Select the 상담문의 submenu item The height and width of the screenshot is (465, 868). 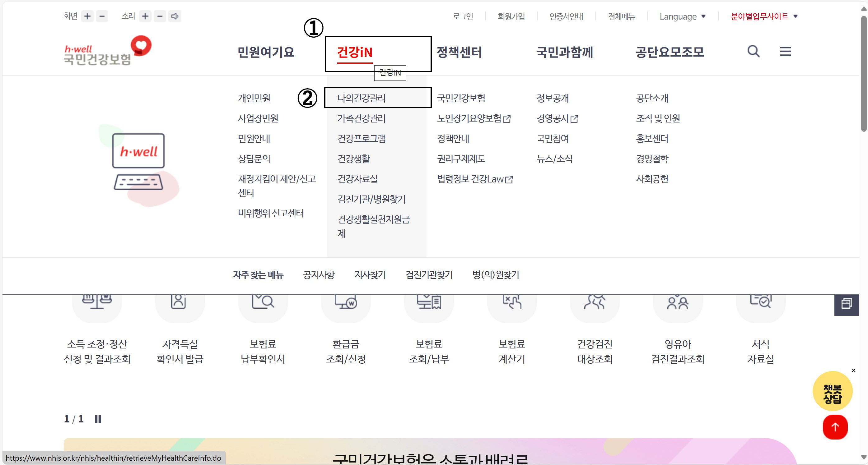point(254,159)
